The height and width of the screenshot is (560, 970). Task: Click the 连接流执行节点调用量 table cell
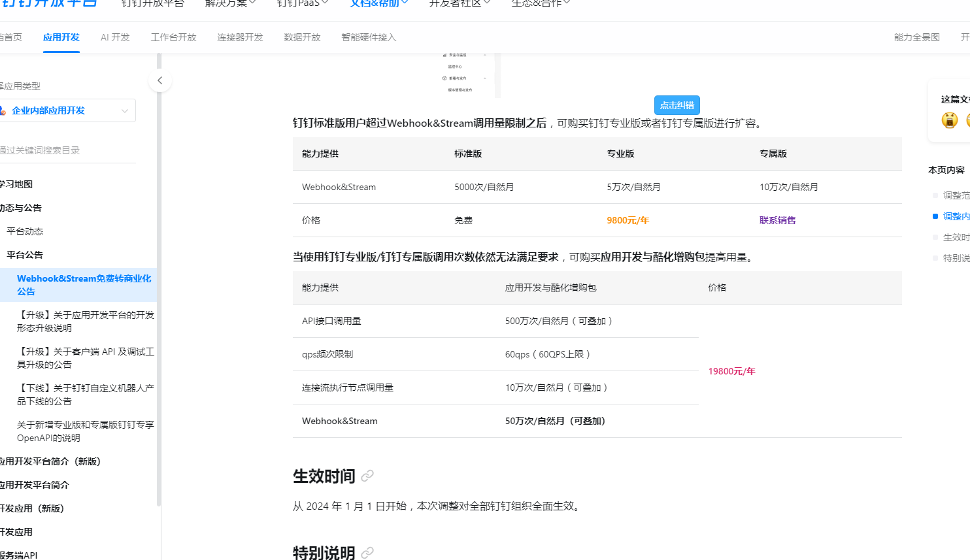pyautogui.click(x=348, y=387)
